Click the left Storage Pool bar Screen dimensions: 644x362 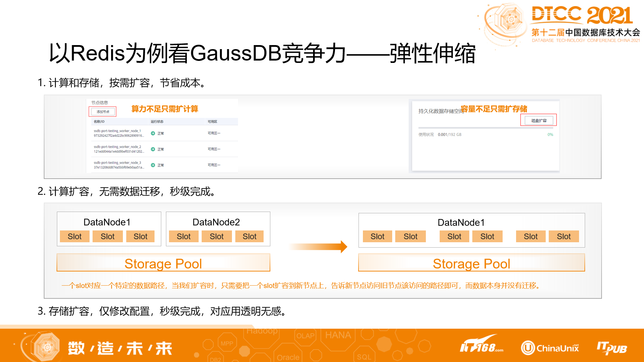point(163,263)
